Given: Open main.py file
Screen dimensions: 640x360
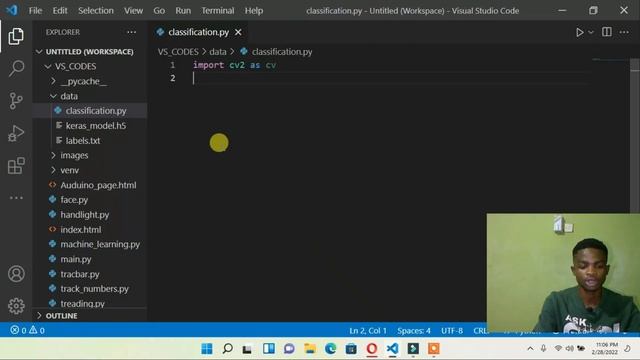Looking at the screenshot, I should (89, 259).
